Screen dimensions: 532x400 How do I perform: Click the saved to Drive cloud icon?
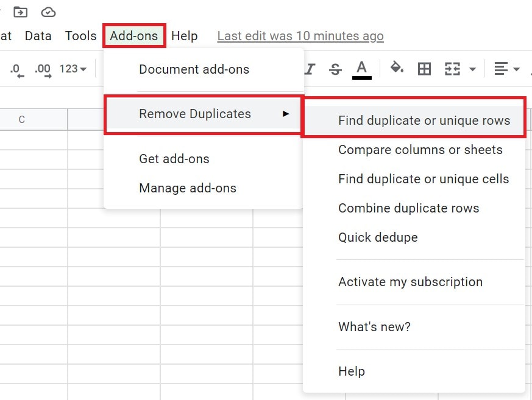coord(48,11)
